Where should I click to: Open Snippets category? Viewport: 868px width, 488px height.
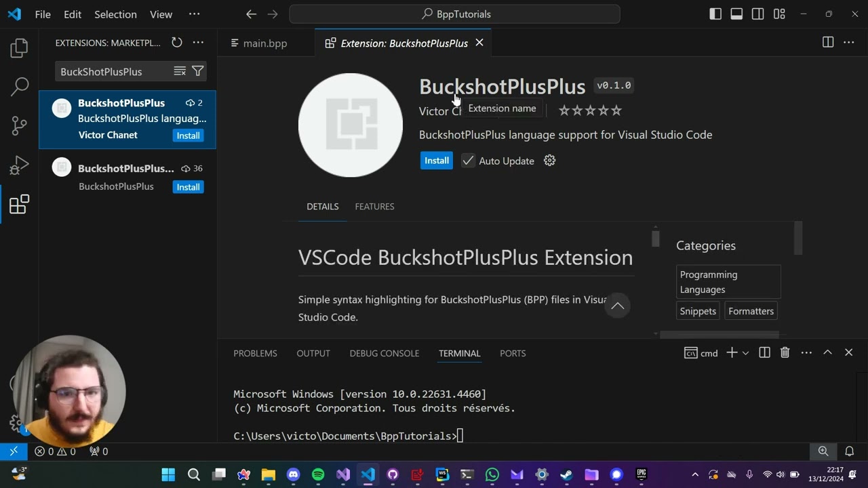coord(698,311)
